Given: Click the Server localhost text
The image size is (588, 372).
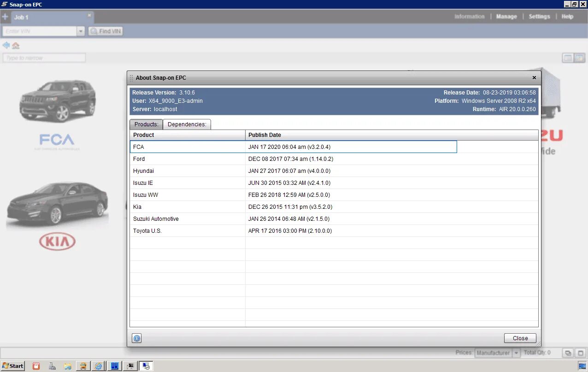Looking at the screenshot, I should pos(155,109).
